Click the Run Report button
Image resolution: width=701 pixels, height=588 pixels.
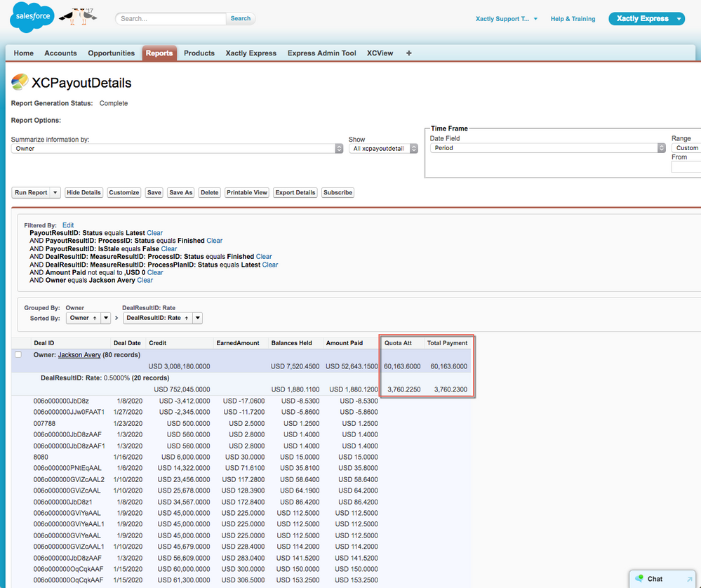click(31, 193)
